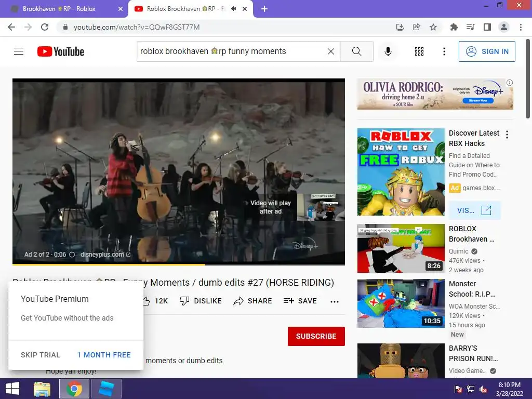Open Chrome profile avatar
Image resolution: width=532 pixels, height=399 pixels.
pyautogui.click(x=504, y=27)
